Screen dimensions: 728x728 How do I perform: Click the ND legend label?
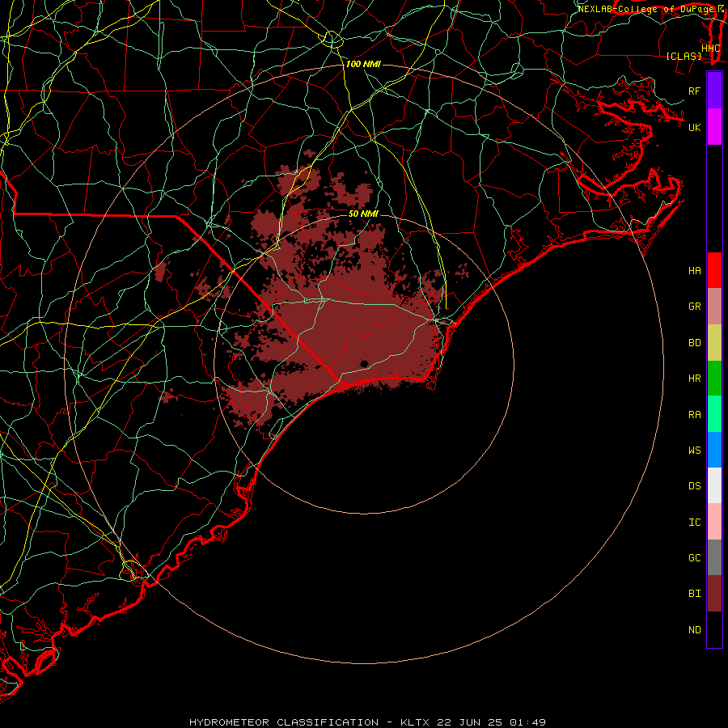(x=695, y=630)
